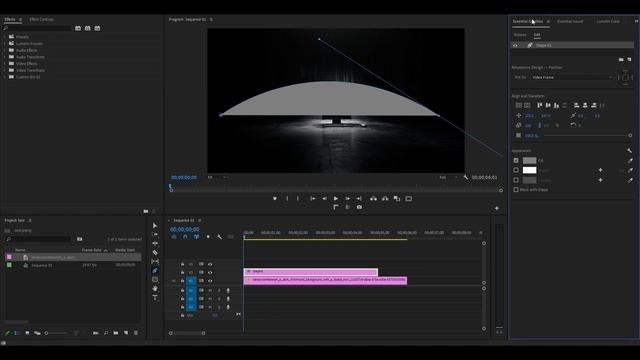Enable Mask with Shape checkbox
The image size is (640, 360).
516,189
